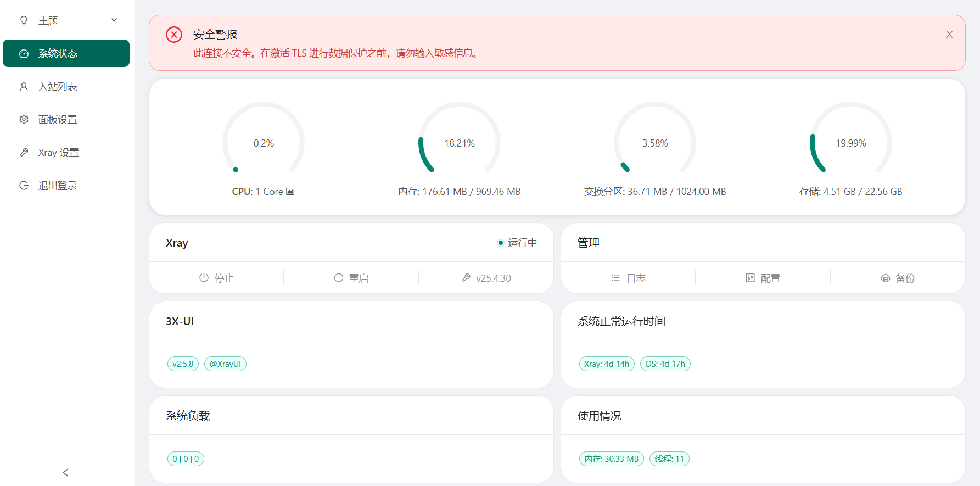
Task: Collapse the sidebar with the left arrow
Action: [65, 472]
